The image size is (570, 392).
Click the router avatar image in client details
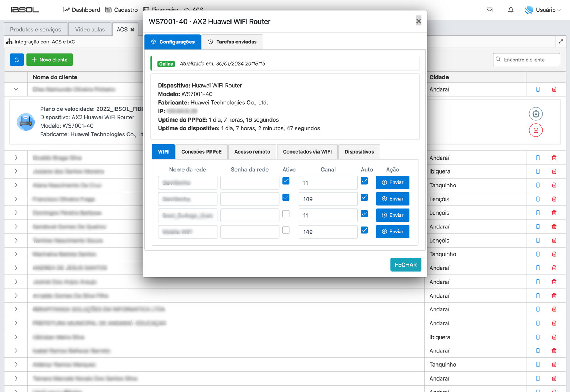[26, 122]
